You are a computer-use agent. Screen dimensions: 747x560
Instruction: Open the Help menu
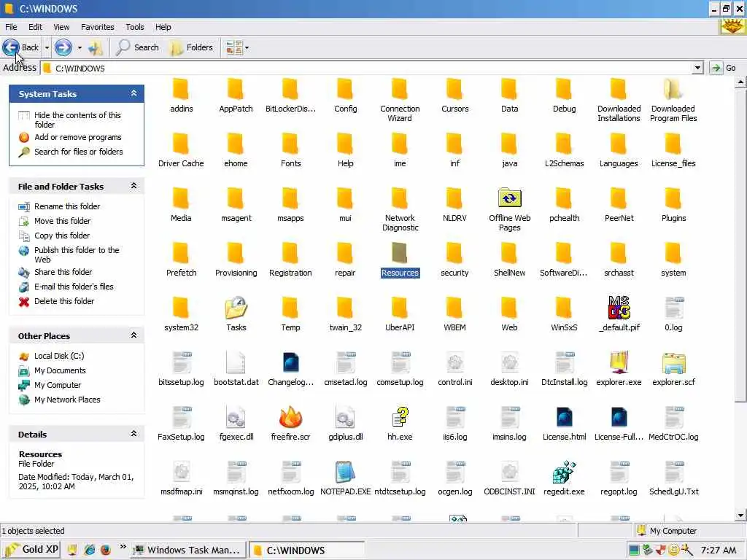[x=163, y=27]
